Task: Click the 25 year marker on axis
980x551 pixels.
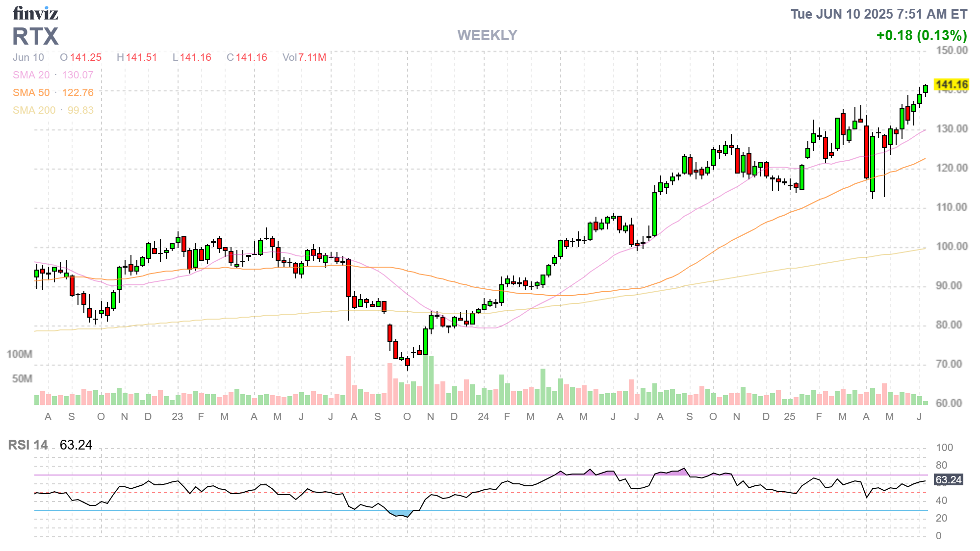Action: (x=789, y=417)
